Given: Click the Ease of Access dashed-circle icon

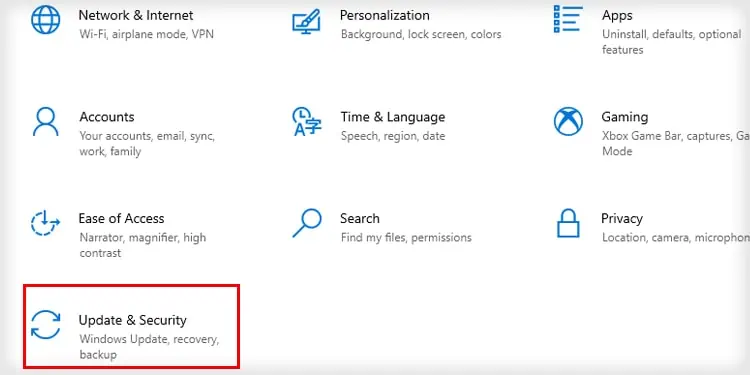Looking at the screenshot, I should (45, 223).
